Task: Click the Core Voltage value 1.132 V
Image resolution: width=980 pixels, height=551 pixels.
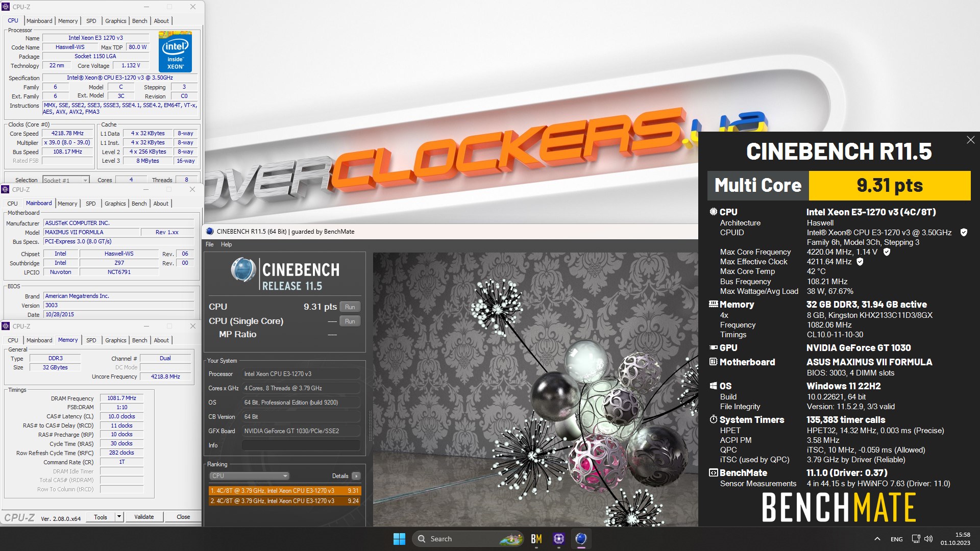Action: [131, 65]
